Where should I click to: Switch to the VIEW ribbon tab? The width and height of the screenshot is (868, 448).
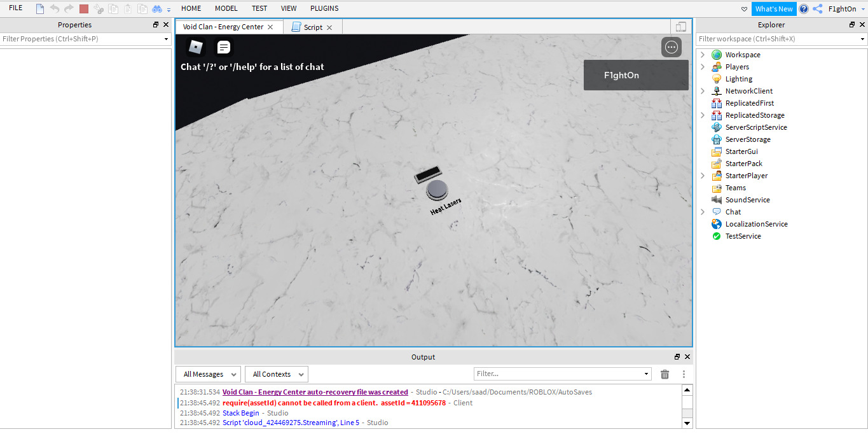tap(289, 8)
